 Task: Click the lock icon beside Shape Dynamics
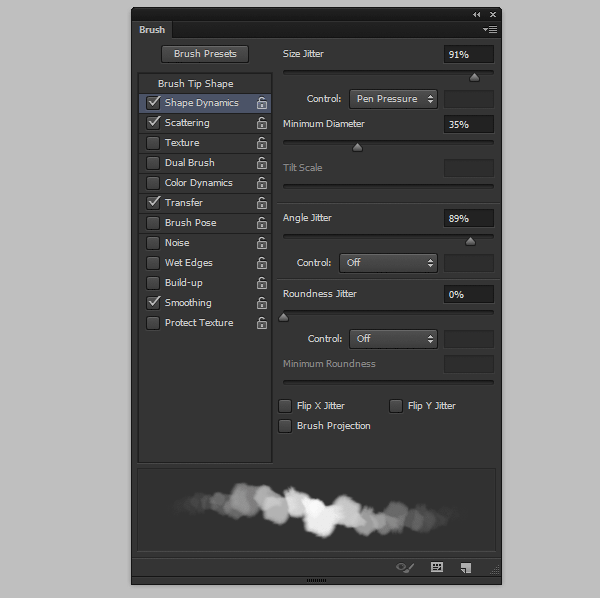tap(262, 103)
